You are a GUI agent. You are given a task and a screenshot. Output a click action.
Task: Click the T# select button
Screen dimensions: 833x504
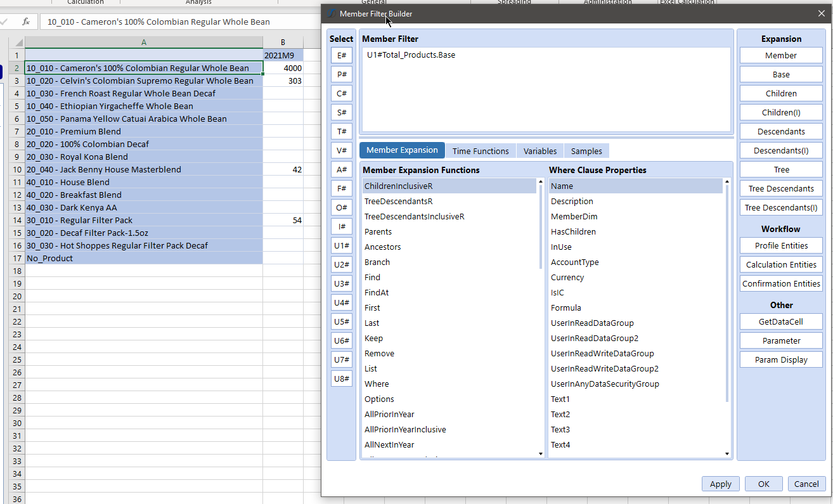342,131
